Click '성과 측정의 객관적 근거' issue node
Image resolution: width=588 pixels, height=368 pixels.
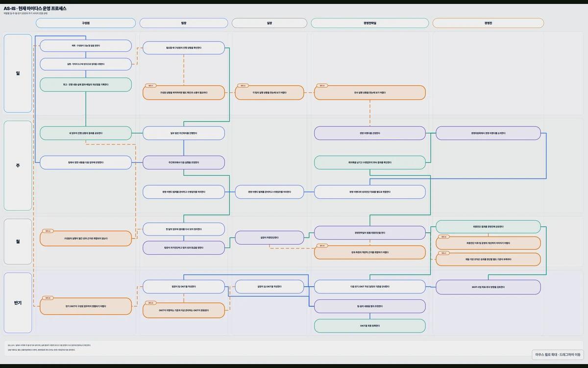370,252
